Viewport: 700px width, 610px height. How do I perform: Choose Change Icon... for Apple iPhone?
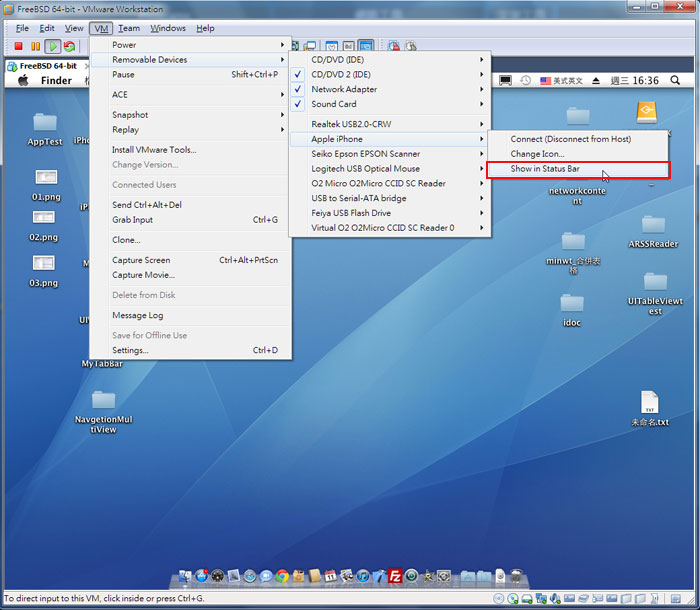coord(578,154)
